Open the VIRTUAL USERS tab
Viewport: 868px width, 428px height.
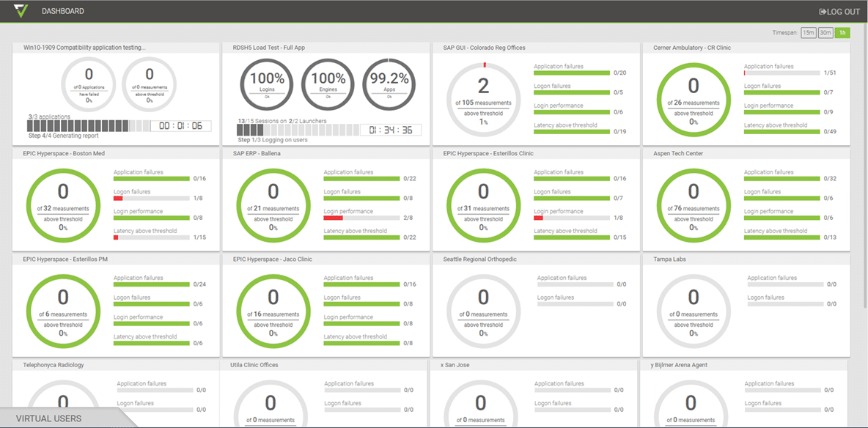tap(48, 418)
